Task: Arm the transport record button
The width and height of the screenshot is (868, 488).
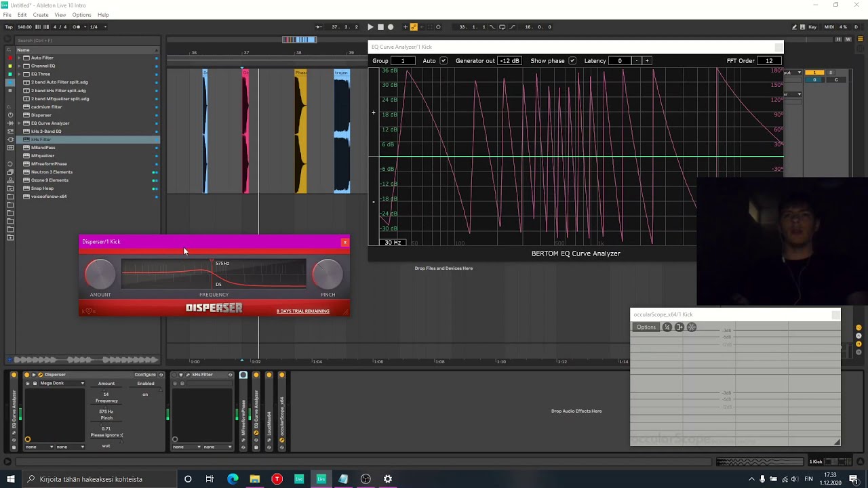Action: pos(391,27)
